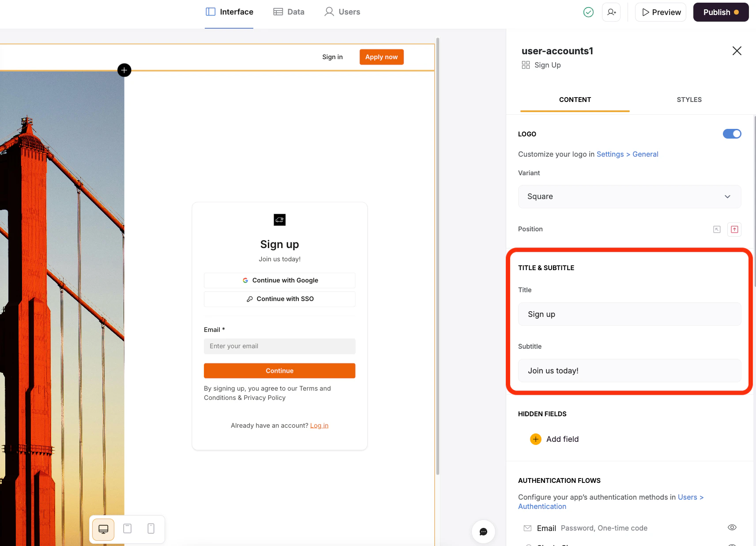Open Settings > General link
This screenshot has height=546, width=756.
pyautogui.click(x=627, y=154)
